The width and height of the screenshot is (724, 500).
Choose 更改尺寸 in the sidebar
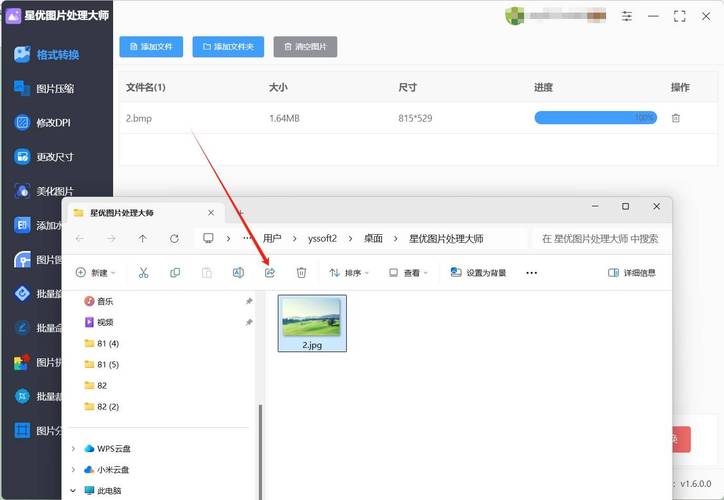(x=43, y=157)
